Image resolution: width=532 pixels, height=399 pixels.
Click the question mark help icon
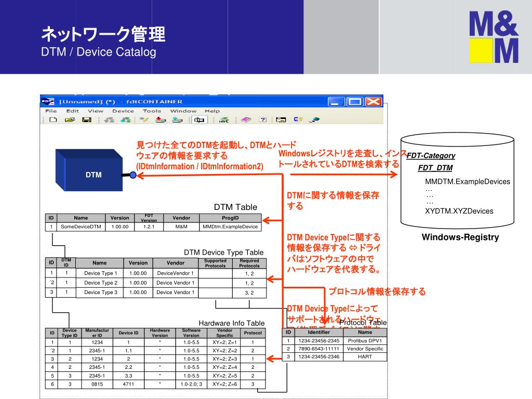(x=263, y=120)
